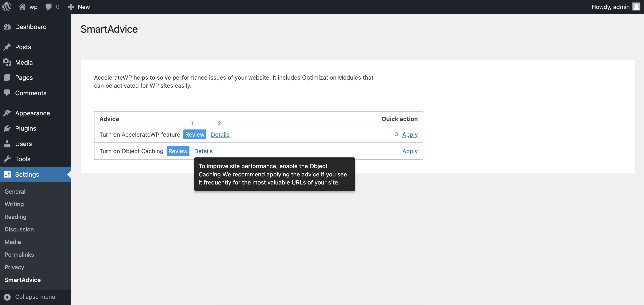Click Review badge for Object Caching

click(x=178, y=151)
